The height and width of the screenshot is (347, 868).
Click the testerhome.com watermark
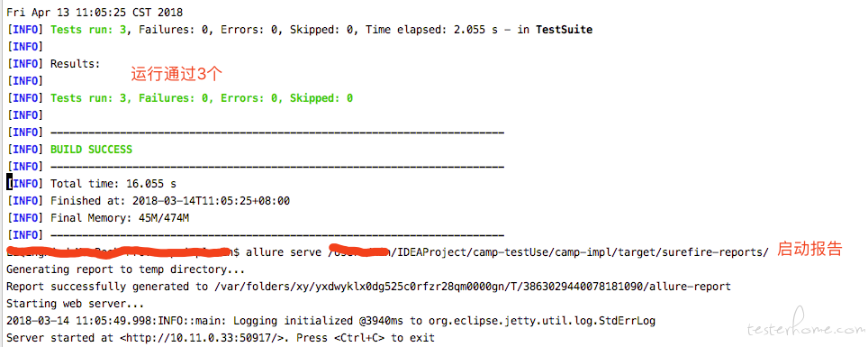[x=804, y=328]
